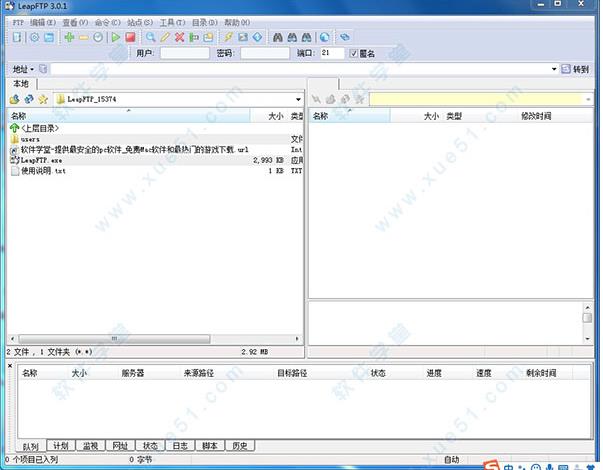Toggle the 匿名 anonymous checkbox
Image resolution: width=603 pixels, height=470 pixels.
(354, 53)
